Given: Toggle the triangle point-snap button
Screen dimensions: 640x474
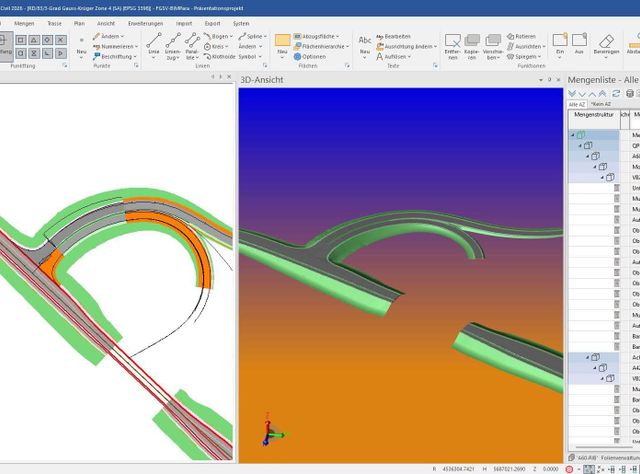Looking at the screenshot, I should pyautogui.click(x=34, y=40).
